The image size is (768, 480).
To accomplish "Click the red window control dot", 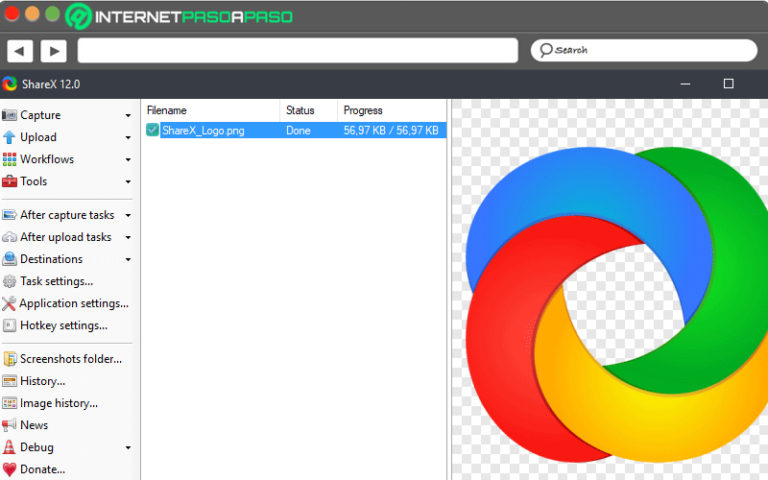I will pos(12,14).
